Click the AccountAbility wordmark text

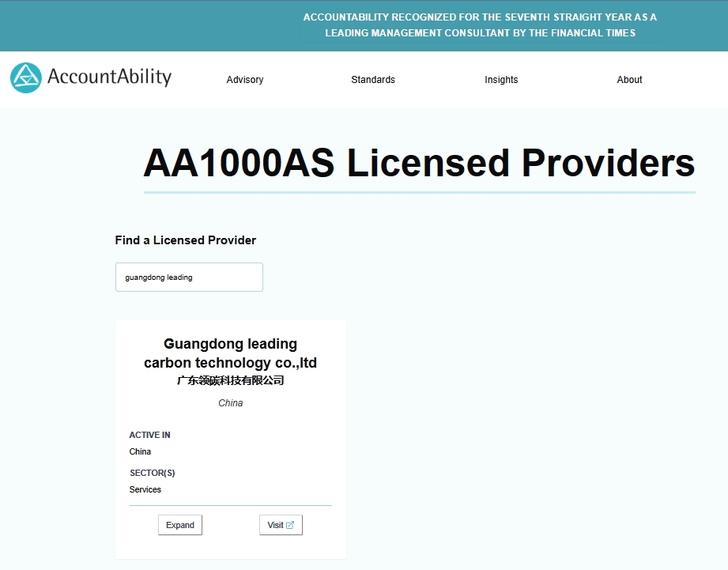tap(109, 77)
